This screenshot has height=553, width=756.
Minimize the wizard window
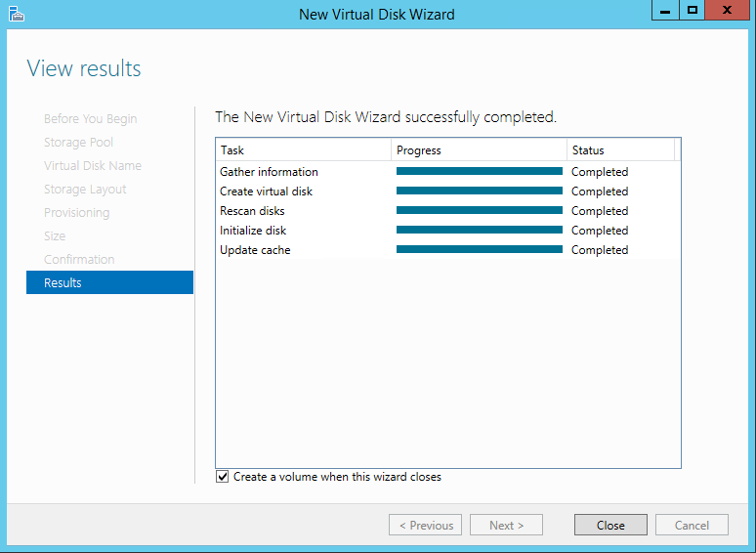pos(665,10)
